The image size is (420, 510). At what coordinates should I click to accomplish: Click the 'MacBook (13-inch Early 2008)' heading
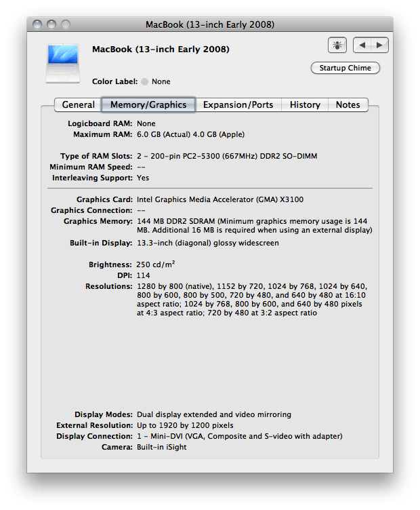161,50
